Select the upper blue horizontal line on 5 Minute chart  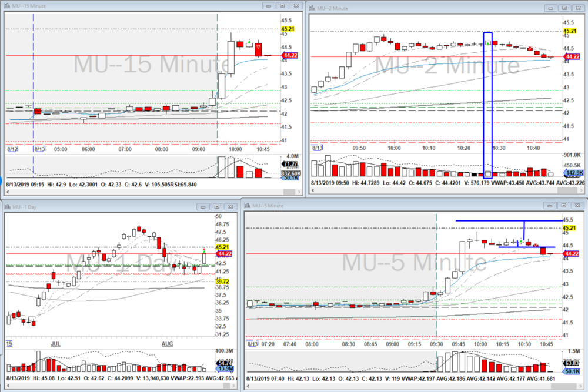coord(488,221)
